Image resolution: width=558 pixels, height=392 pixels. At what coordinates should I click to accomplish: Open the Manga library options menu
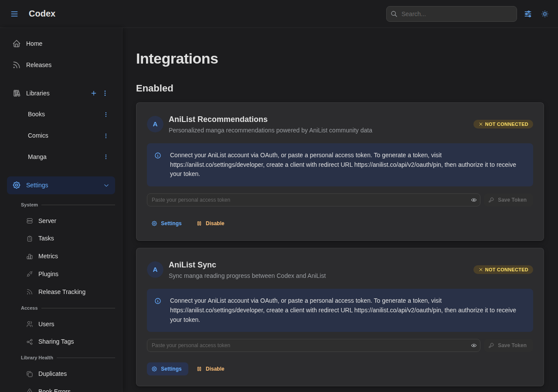tap(105, 157)
